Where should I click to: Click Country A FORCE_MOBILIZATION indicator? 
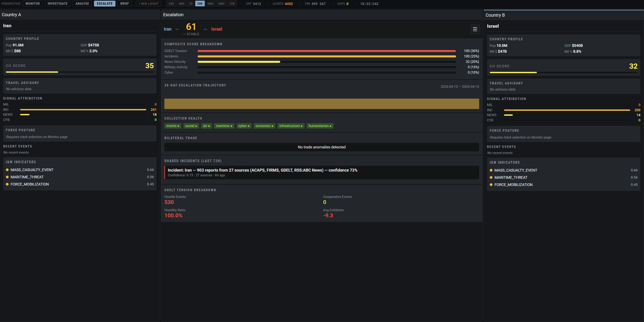[80, 184]
